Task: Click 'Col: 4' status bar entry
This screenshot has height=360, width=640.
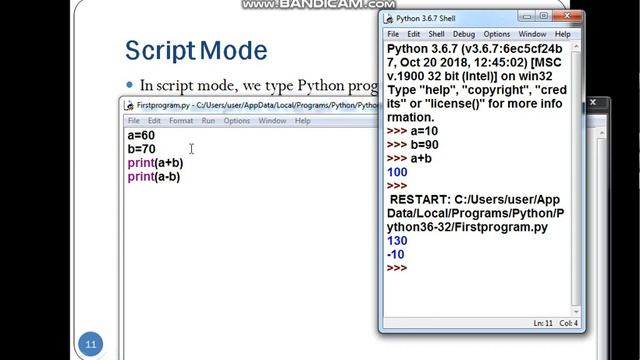Action: pos(569,323)
